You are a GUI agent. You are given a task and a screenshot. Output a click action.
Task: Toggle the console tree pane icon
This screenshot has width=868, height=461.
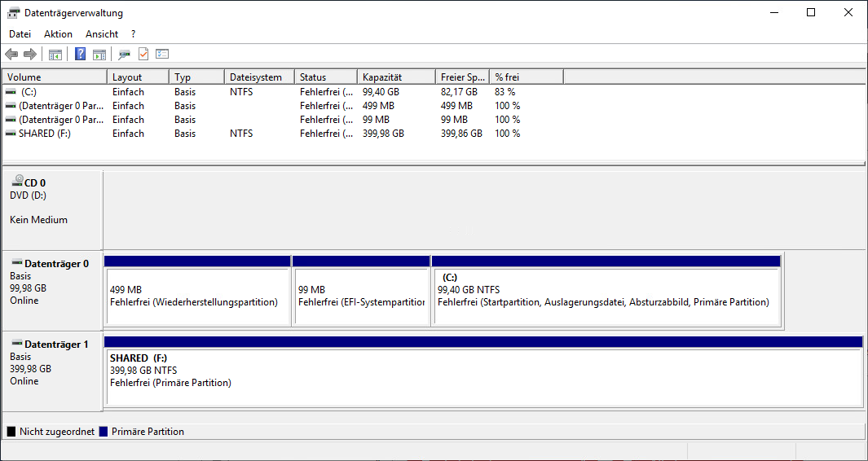(55, 55)
